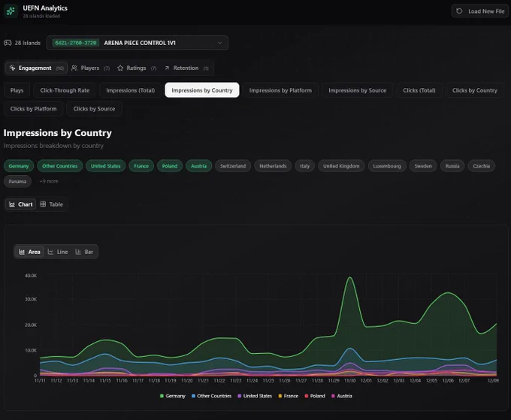Click the Germany green legend swatch
The image size is (511, 420).
pyautogui.click(x=162, y=396)
